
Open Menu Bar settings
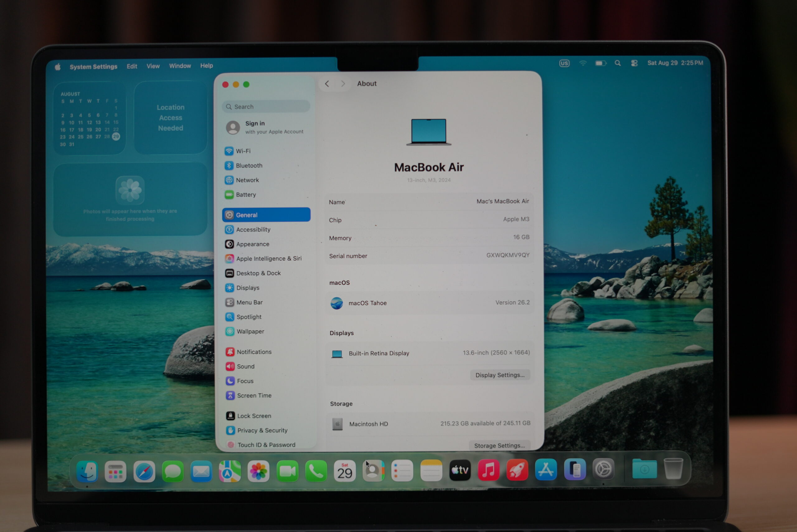click(x=267, y=302)
